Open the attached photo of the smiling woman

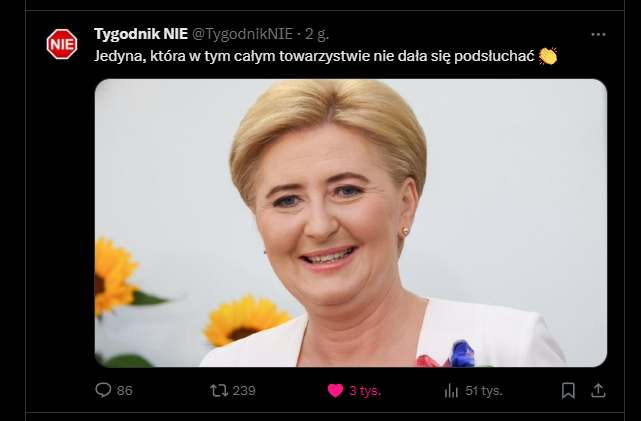[351, 223]
